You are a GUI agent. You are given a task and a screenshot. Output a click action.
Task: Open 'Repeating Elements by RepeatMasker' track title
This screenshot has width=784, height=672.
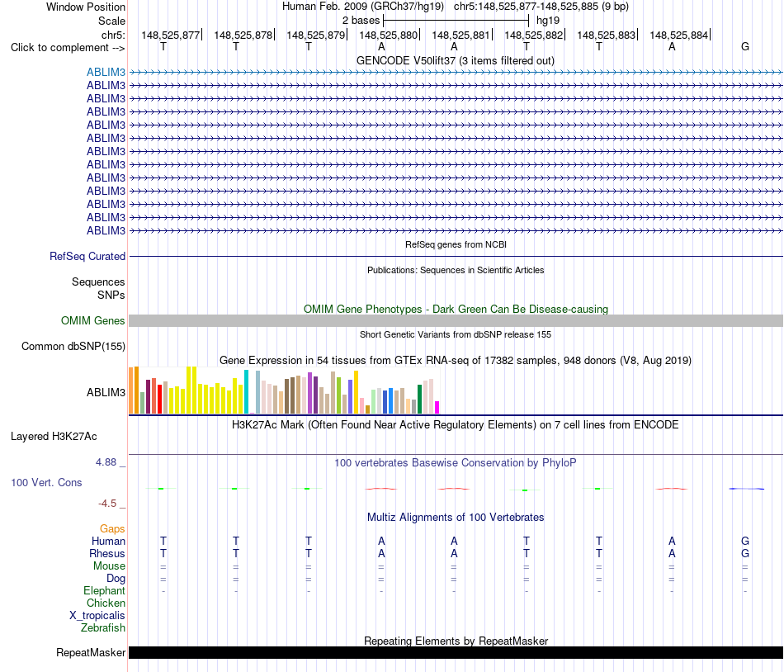click(x=456, y=641)
